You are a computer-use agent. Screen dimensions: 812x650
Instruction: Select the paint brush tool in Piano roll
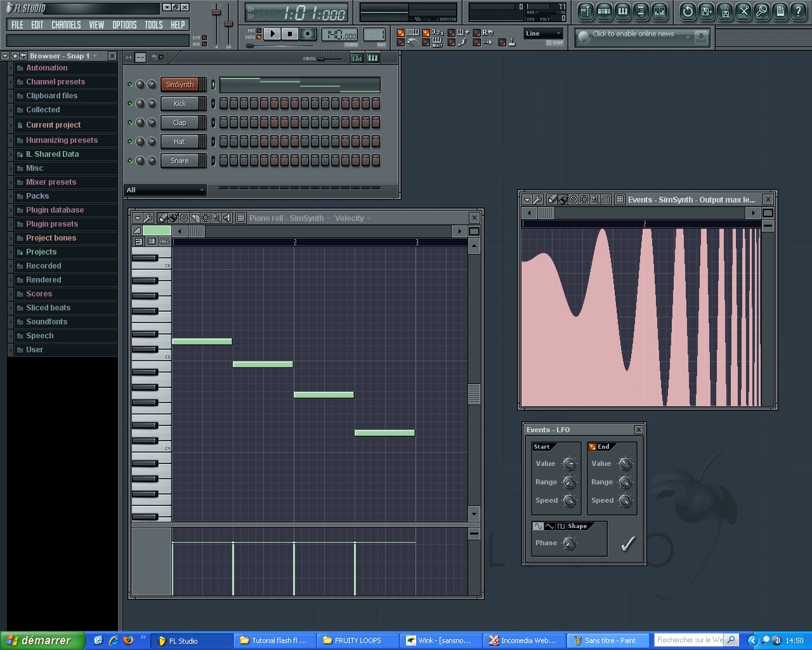[173, 218]
